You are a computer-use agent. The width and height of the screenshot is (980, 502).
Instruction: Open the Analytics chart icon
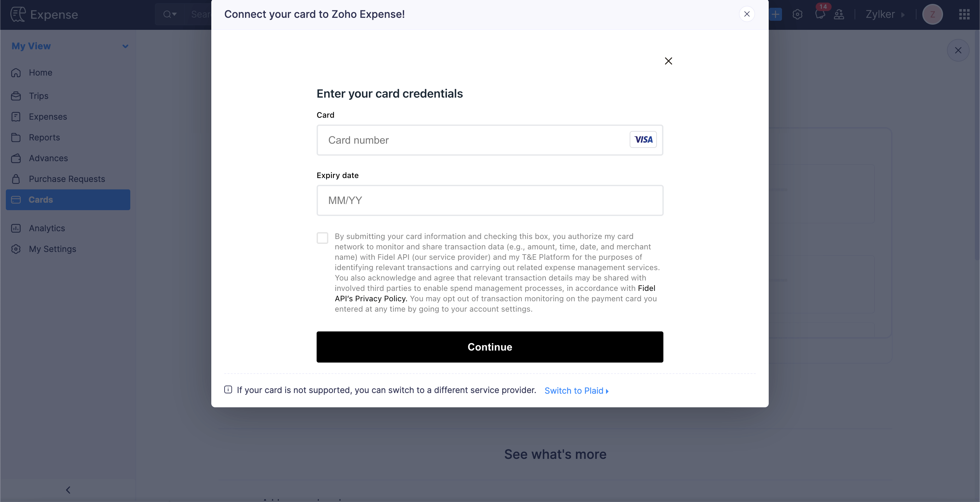tap(16, 228)
